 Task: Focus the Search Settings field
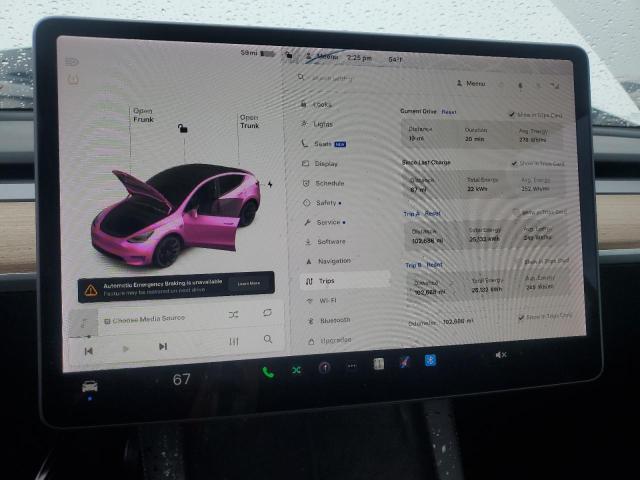click(327, 78)
